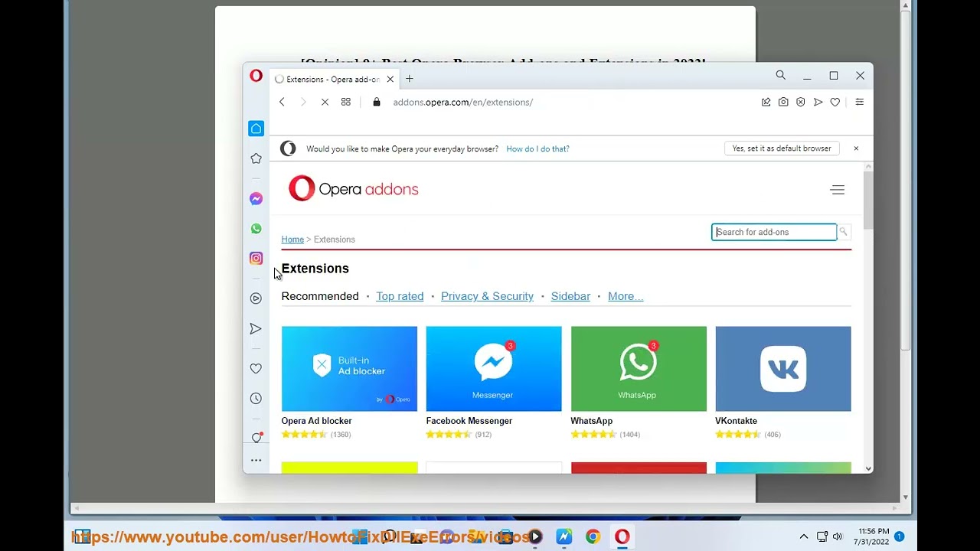Open the snapshot camera tool
This screenshot has height=551, width=980.
point(783,102)
